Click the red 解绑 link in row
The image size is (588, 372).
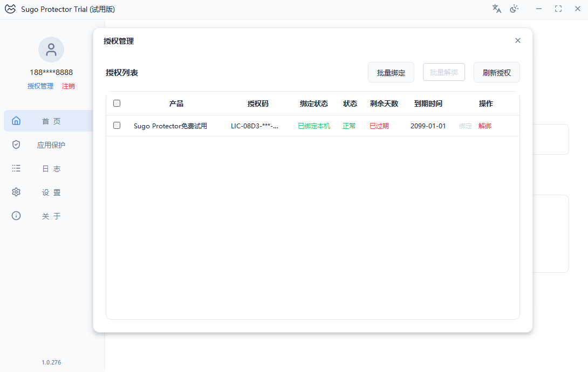click(485, 126)
